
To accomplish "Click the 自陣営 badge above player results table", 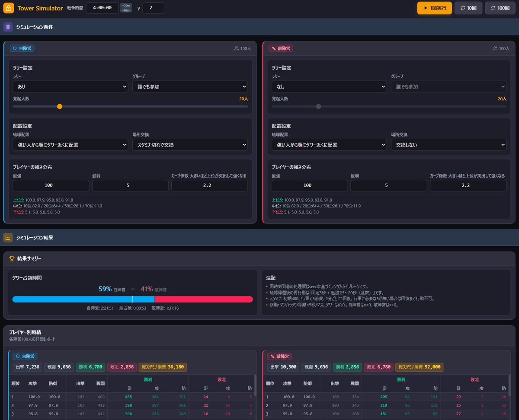I will (25, 356).
